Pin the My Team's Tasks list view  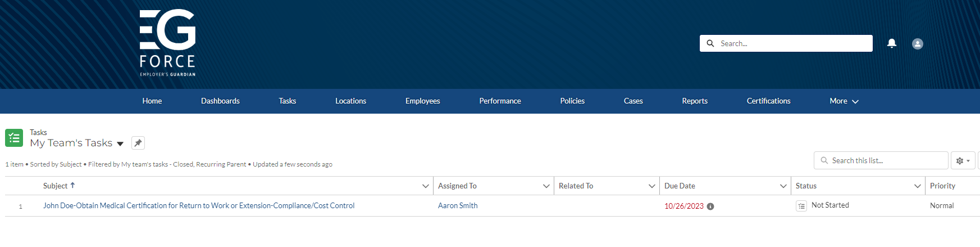click(138, 143)
